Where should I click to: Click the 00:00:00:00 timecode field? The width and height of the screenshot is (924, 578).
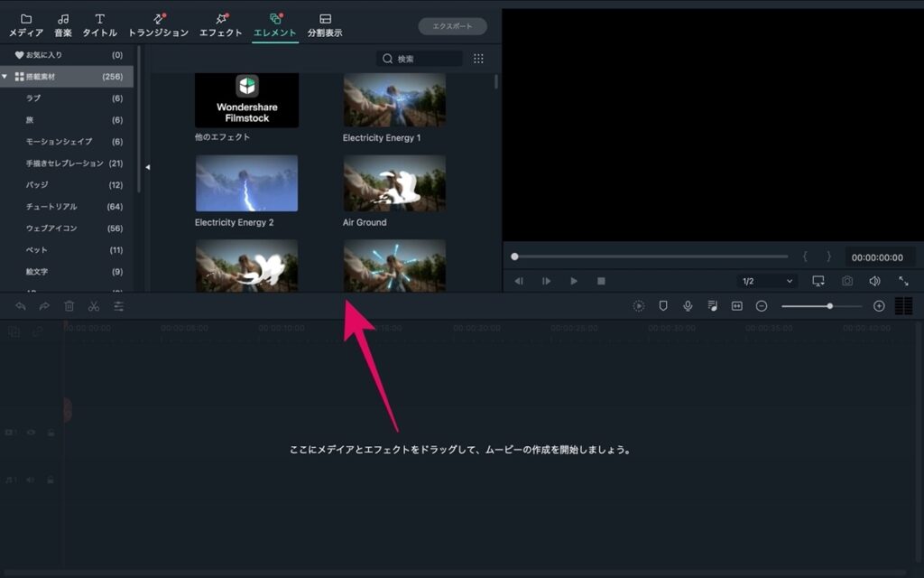pos(877,257)
